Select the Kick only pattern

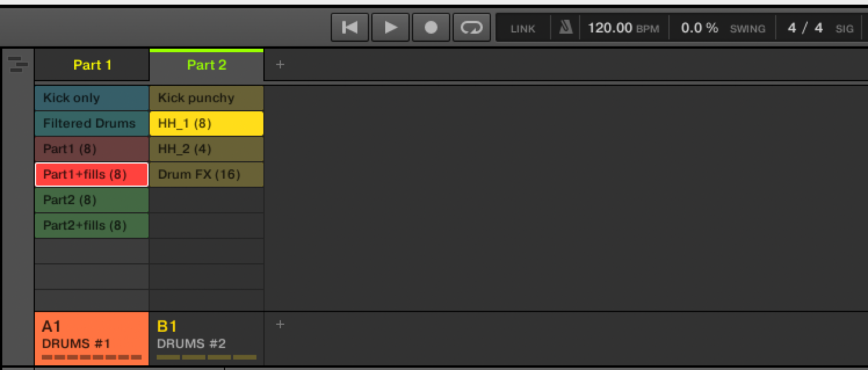pyautogui.click(x=92, y=98)
